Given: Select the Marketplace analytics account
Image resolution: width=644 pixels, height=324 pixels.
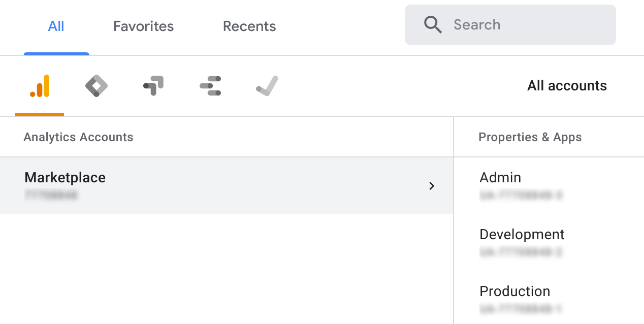Looking at the screenshot, I should pyautogui.click(x=227, y=185).
